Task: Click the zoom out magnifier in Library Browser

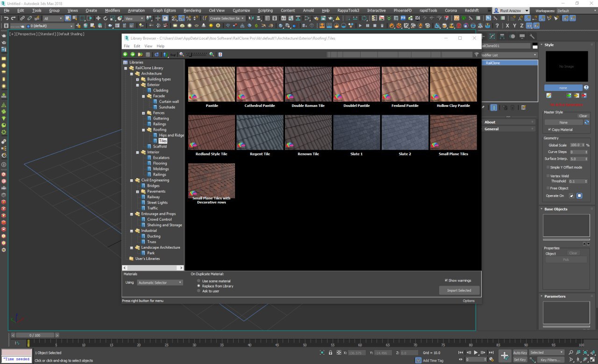Action: [182, 55]
